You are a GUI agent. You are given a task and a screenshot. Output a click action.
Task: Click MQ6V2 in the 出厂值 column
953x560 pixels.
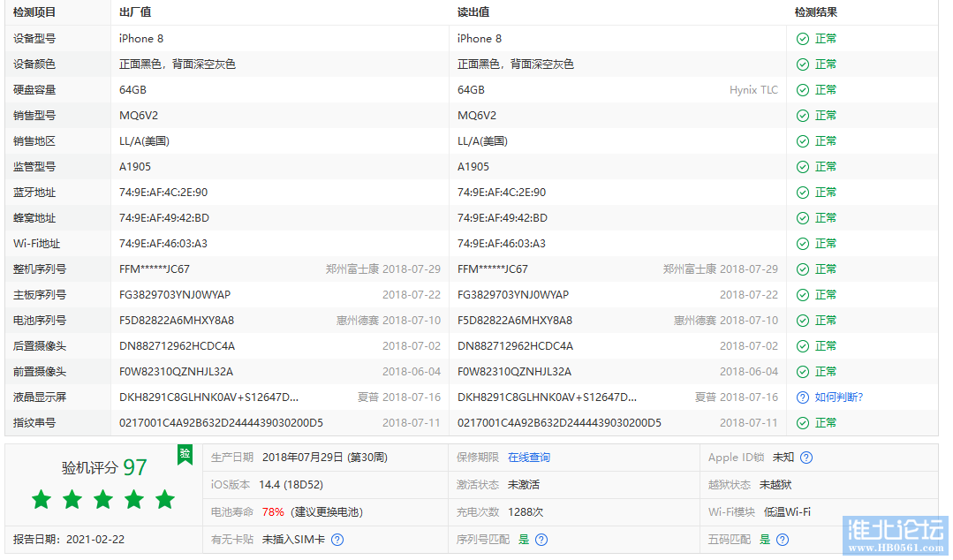tap(139, 116)
